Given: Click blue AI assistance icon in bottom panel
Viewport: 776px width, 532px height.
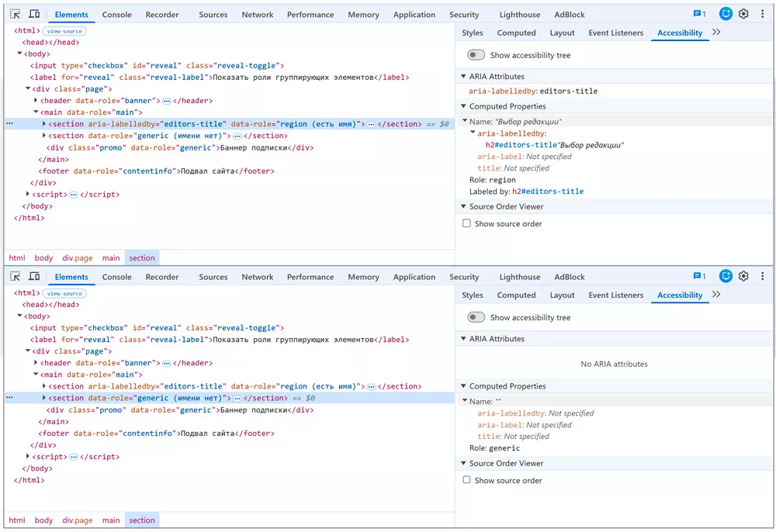Looking at the screenshot, I should [x=726, y=276].
